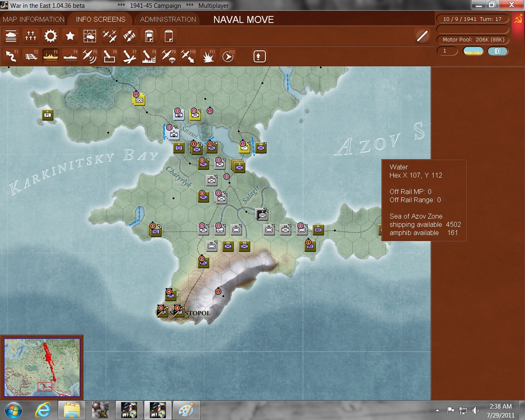Select the F7 bomb airfield mode
This screenshot has height=420, width=525.
click(129, 56)
